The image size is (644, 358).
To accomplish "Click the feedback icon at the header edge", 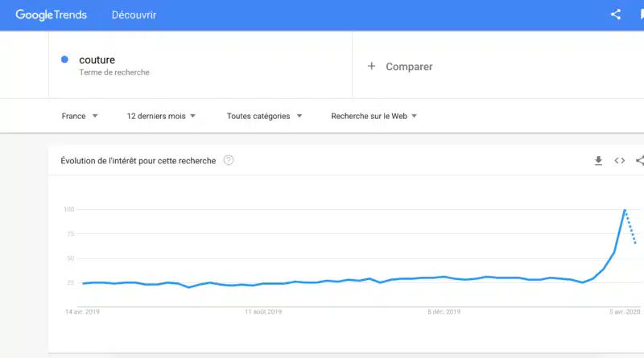I will click(641, 14).
